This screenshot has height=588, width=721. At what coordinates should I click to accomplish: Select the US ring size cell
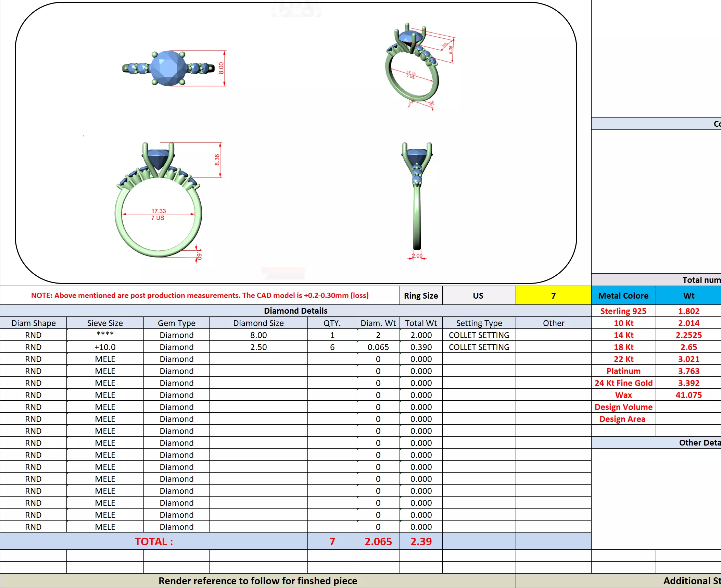click(478, 296)
